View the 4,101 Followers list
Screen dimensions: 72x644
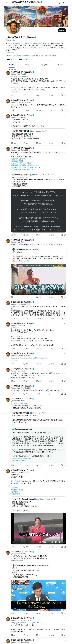pyautogui.click(x=24, y=59)
